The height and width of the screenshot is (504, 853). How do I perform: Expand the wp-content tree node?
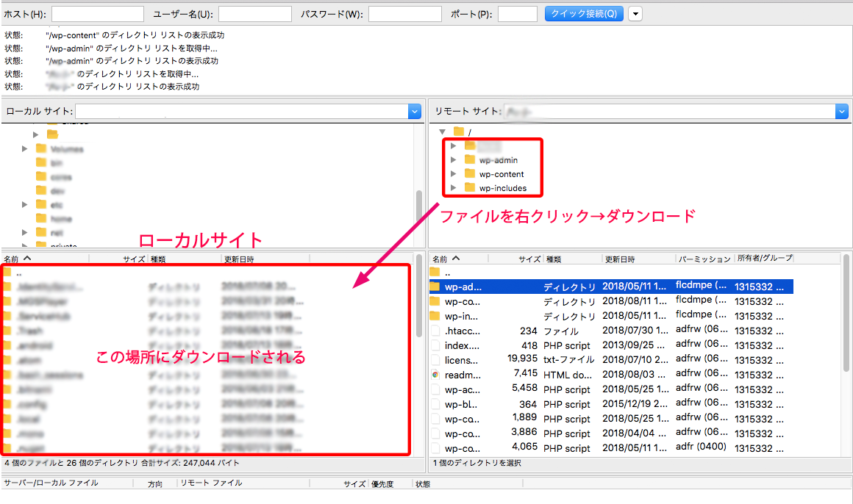click(454, 174)
